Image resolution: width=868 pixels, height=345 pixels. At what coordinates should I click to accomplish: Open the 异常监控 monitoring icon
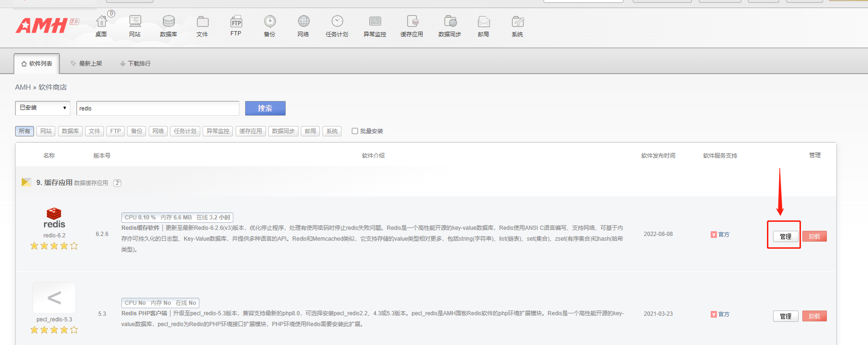[375, 22]
